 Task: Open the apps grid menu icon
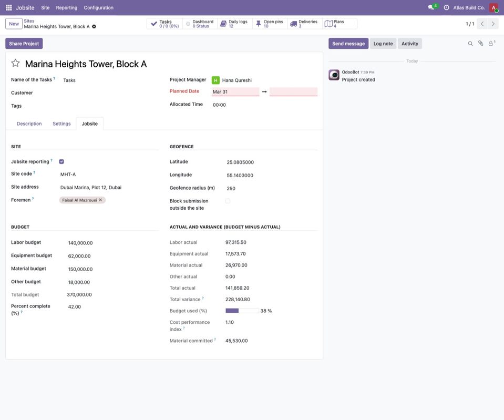[9, 7]
